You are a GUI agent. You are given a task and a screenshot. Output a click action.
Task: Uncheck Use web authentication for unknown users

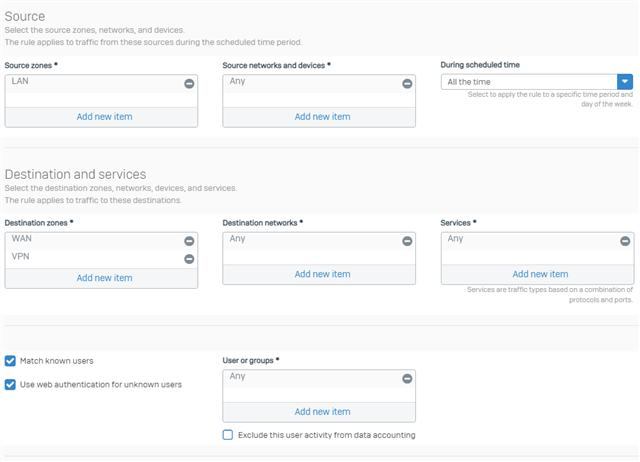click(10, 384)
